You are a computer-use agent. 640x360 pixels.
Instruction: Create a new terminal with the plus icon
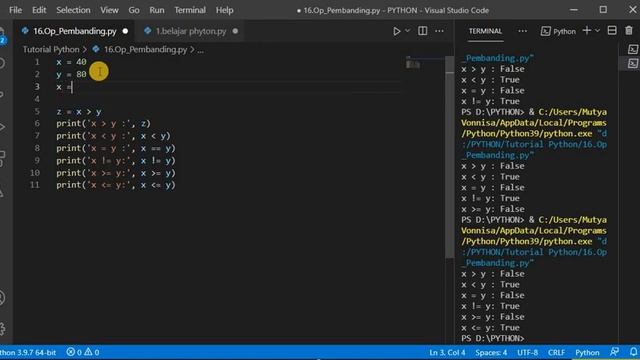[587, 31]
